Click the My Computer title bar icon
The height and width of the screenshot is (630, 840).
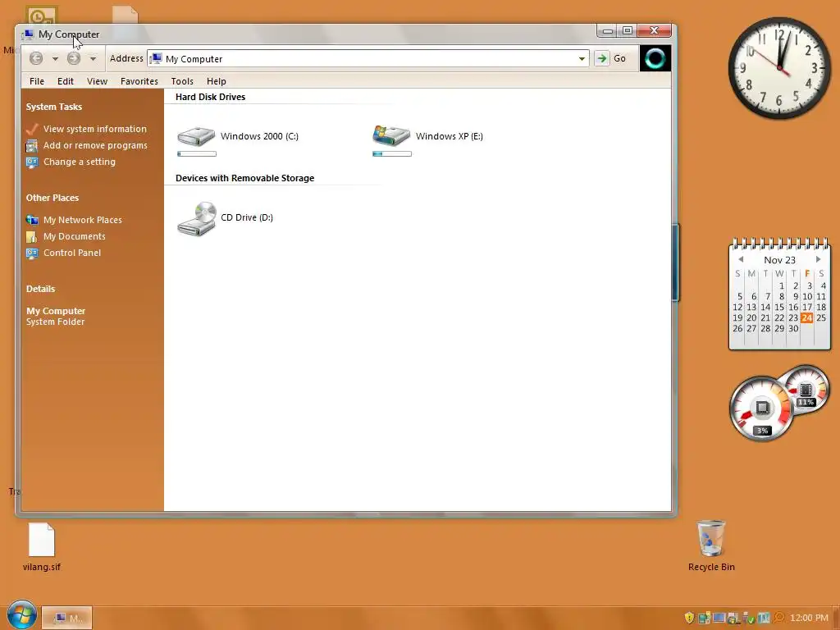click(x=28, y=34)
